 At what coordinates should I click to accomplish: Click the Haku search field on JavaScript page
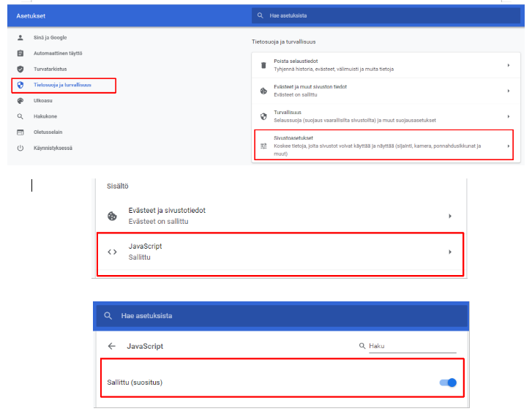point(411,346)
